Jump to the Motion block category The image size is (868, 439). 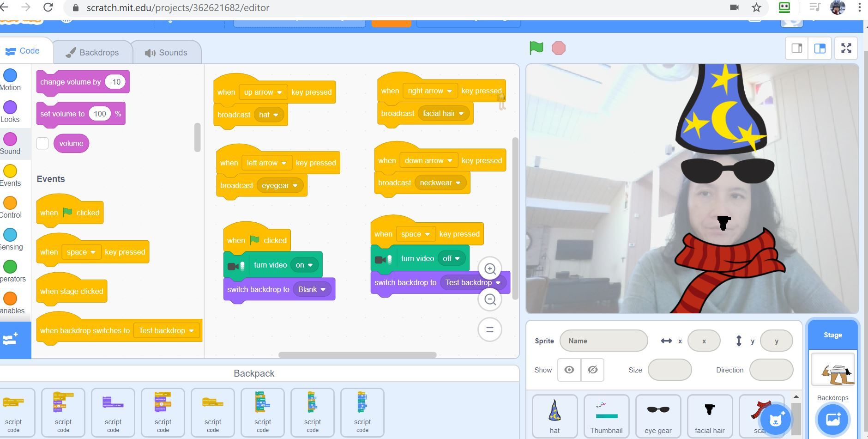[10, 80]
